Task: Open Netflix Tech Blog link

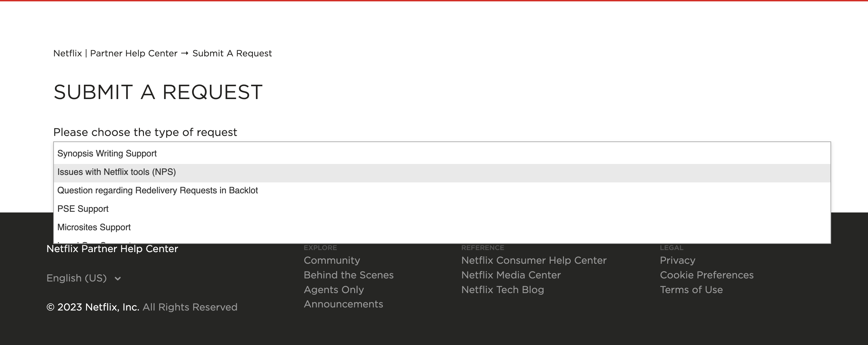Action: 503,290
